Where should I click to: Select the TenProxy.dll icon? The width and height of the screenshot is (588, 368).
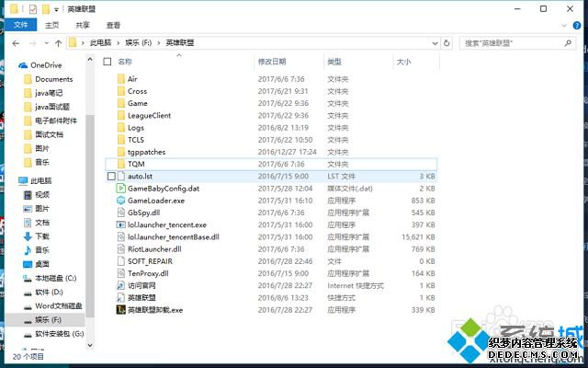(120, 273)
